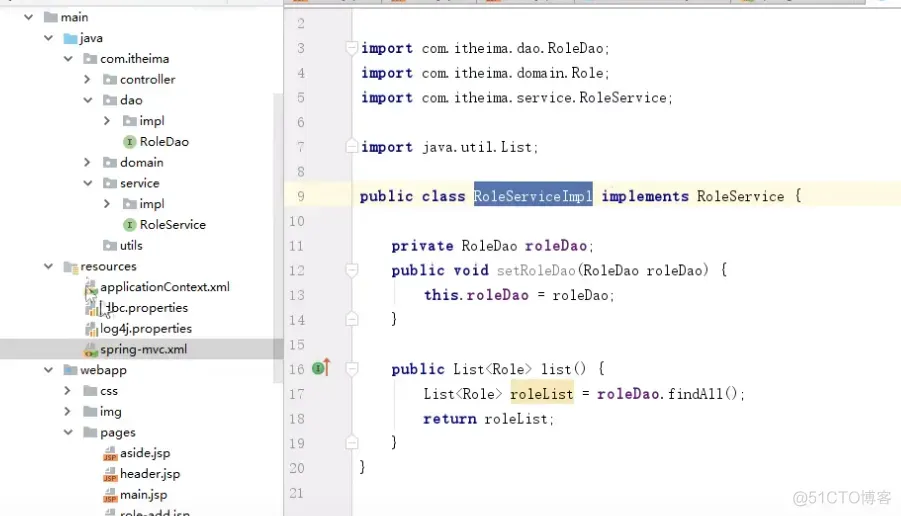
Task: Collapse the webapp folder chevron
Action: point(48,370)
